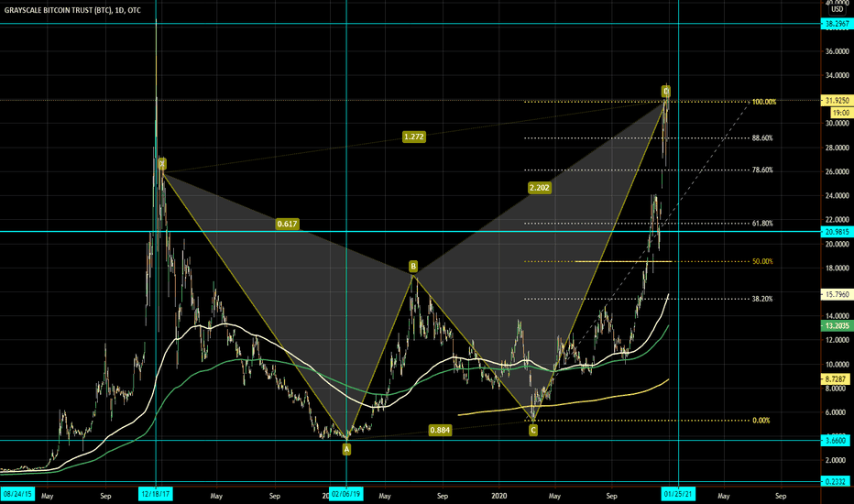The image size is (854, 504).
Task: Select the 88.60% Fibonacci level label
Action: pyautogui.click(x=762, y=138)
